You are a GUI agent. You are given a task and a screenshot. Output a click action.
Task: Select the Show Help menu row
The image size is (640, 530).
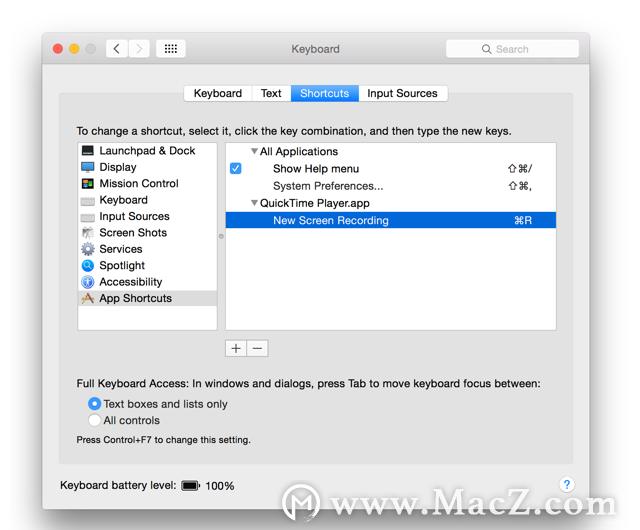[391, 169]
